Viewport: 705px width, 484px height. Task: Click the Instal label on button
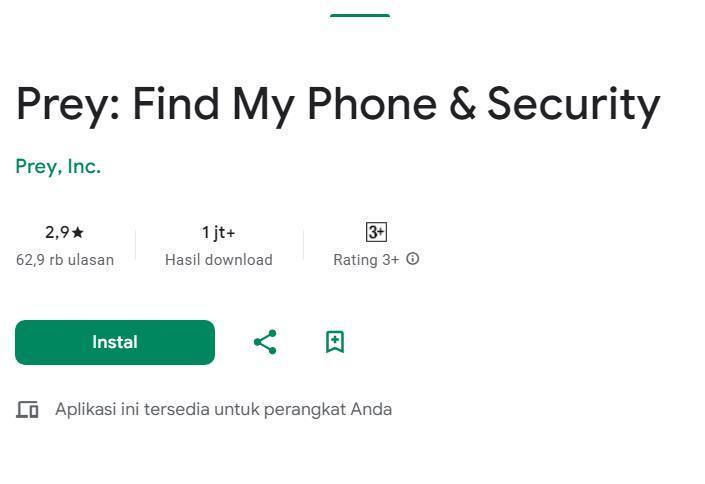point(115,342)
